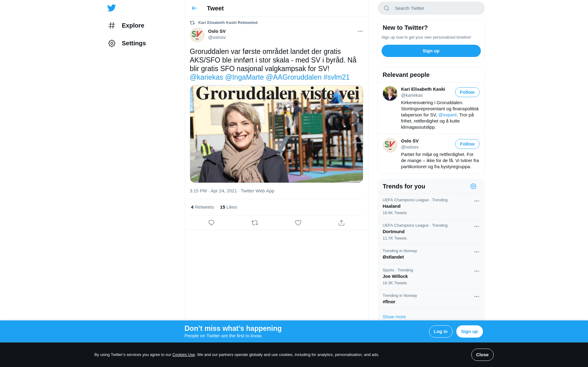Click the retweet icon next to Kari Elisabeth Kaski Retweeted
Viewport: 588px width, 367px height.
point(192,23)
